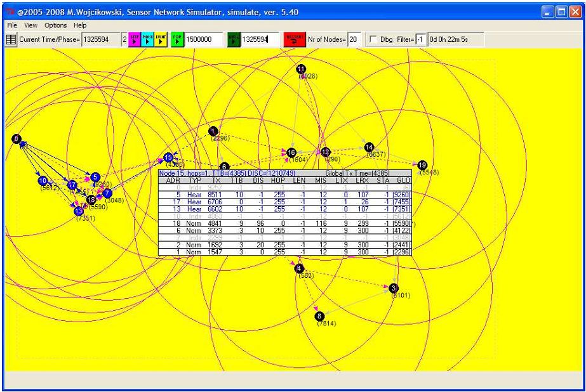The image size is (586, 392).
Task: Open the Options menu
Action: [55, 25]
